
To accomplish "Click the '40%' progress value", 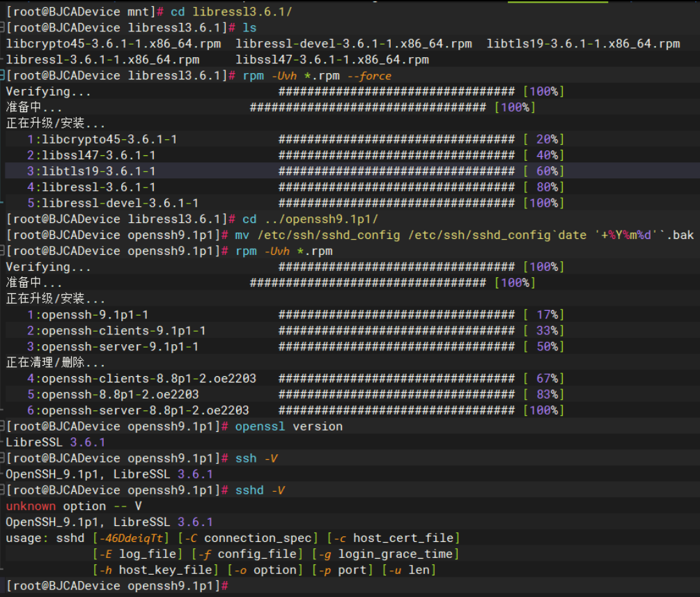I will (547, 155).
